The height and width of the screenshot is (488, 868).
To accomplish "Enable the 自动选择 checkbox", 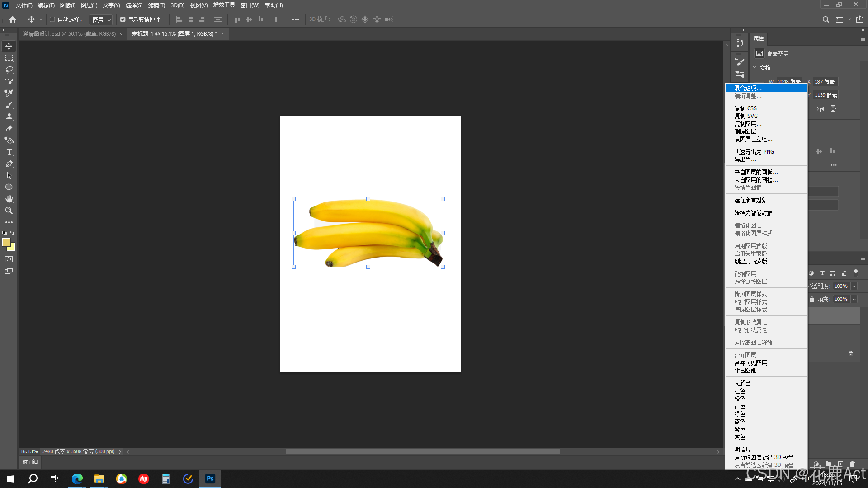I will click(52, 19).
